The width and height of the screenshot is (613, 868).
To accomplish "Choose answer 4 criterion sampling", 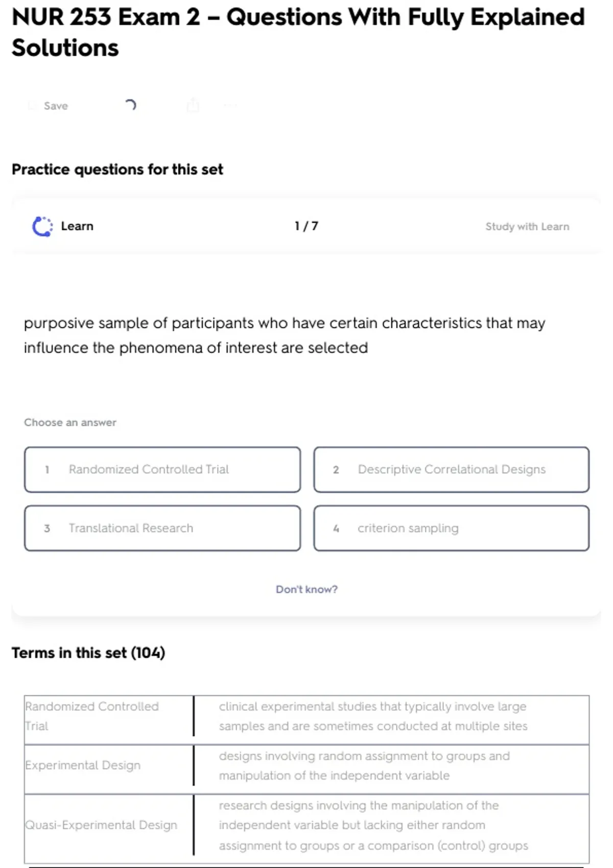I will coord(451,528).
